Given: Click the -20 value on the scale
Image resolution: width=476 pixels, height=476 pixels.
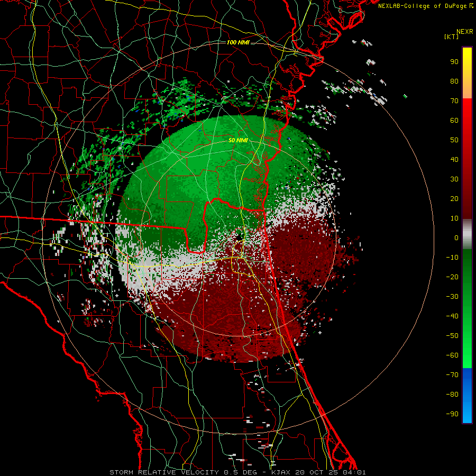Looking at the screenshot, I should tap(452, 277).
